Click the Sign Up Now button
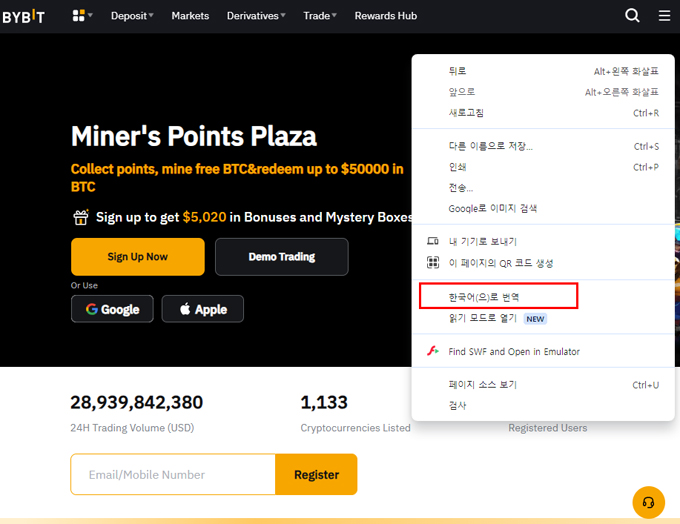The image size is (680, 524). (x=137, y=257)
